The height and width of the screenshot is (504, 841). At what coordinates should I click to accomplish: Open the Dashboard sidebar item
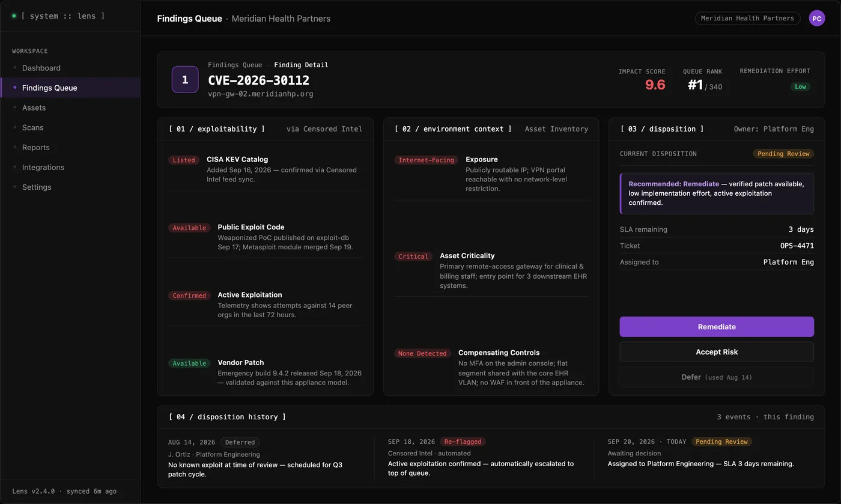[x=70, y=68]
